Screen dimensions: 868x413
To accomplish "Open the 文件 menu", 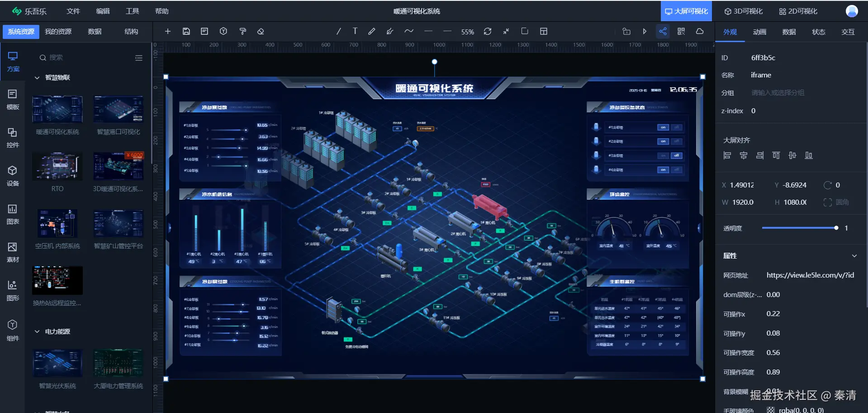I will [x=73, y=11].
